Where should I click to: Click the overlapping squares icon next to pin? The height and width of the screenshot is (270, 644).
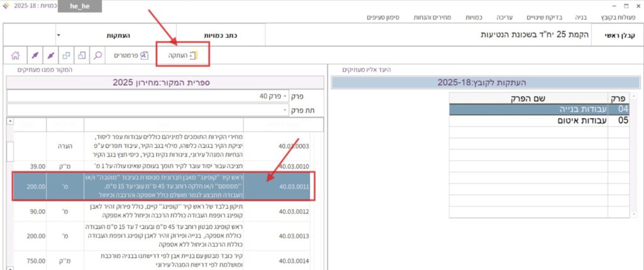(x=67, y=55)
